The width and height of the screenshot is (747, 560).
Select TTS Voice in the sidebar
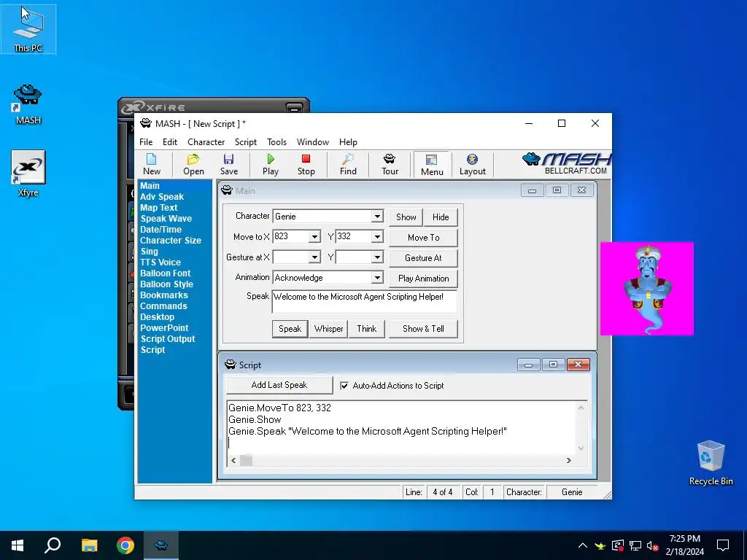pyautogui.click(x=160, y=262)
